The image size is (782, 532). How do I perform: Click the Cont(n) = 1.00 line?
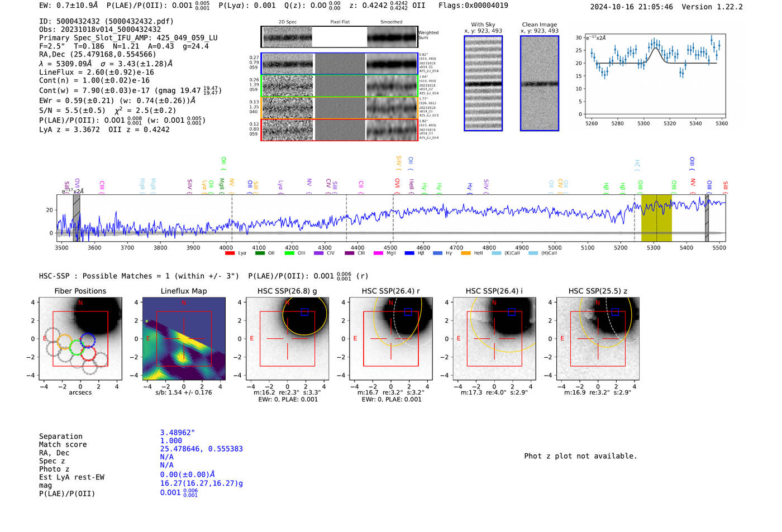pyautogui.click(x=94, y=80)
